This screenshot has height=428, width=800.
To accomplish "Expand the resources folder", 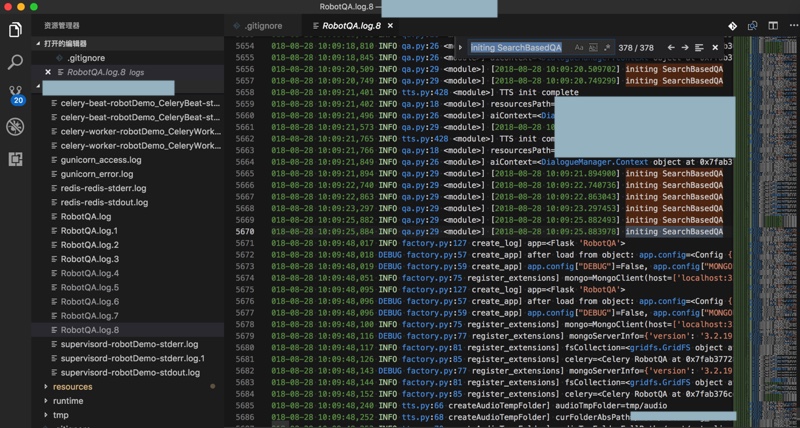I will coord(46,387).
